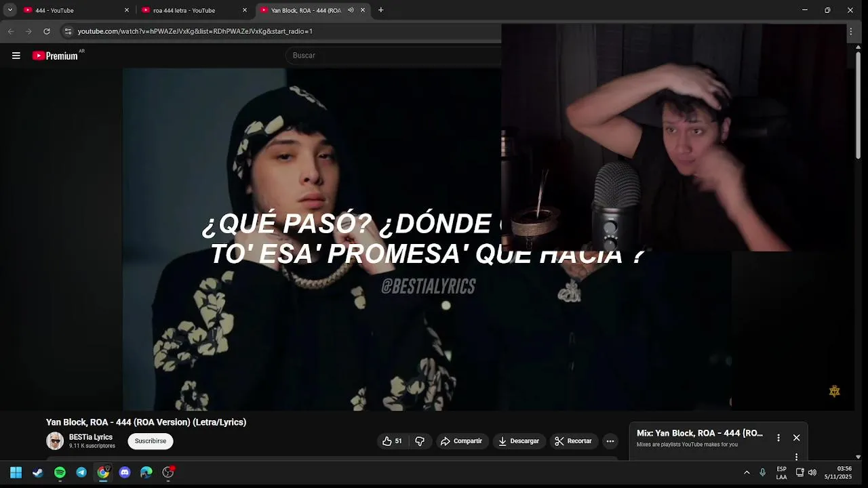Click the Suscribirse button
The height and width of the screenshot is (488, 868).
tap(151, 441)
